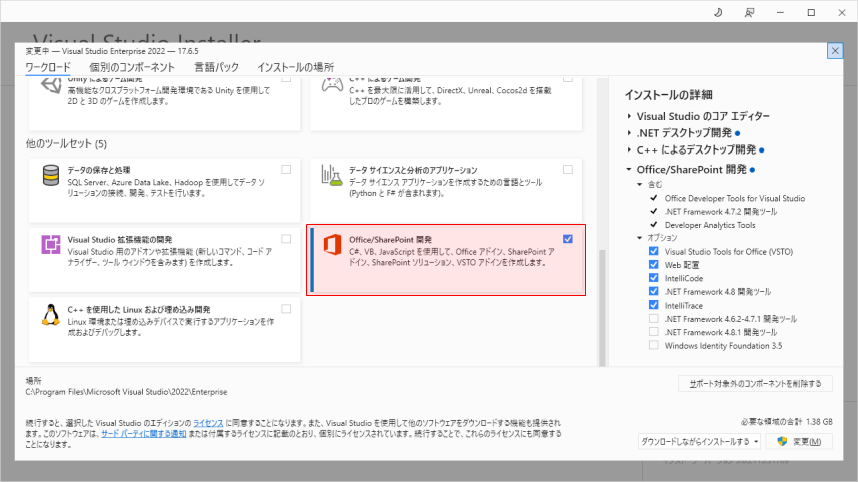Click the purple Visual Studio extension icon
The width and height of the screenshot is (858, 482).
tap(51, 244)
